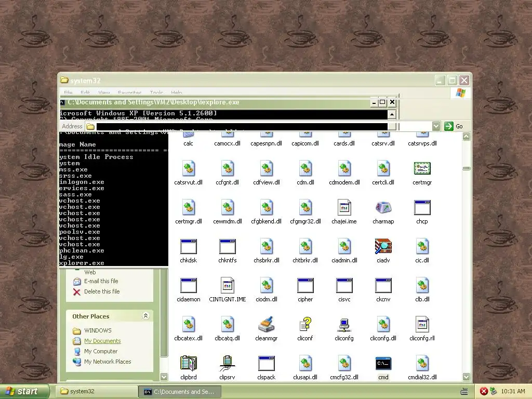The width and height of the screenshot is (532, 399).
Task: Select the clb.dll file icon
Action: coord(422,286)
